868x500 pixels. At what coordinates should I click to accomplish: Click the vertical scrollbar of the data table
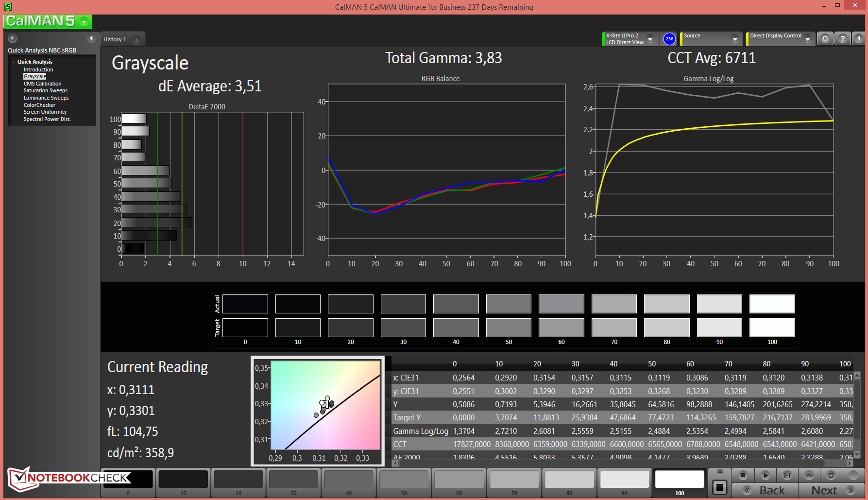[857, 414]
